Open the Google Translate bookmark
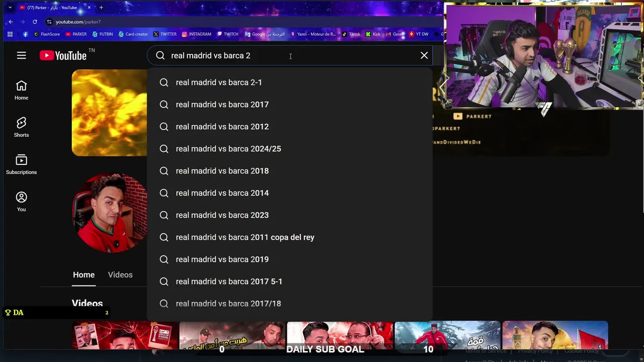Screen dimensions: 644x362 pos(265,34)
